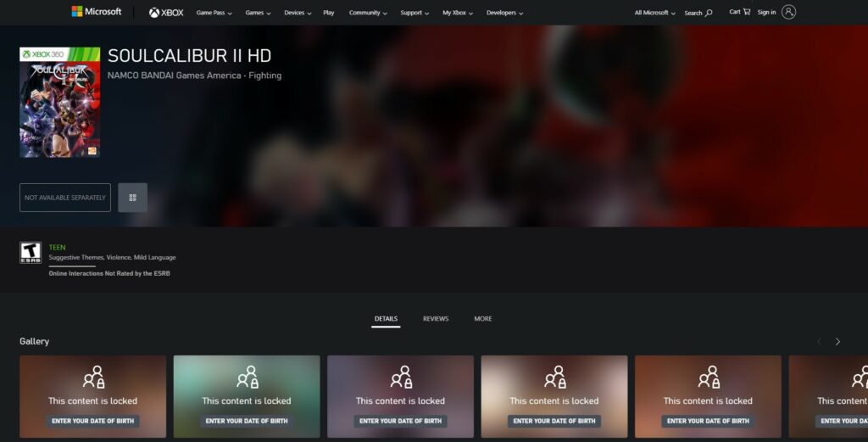Click the SoulCalibur II HD box art
868x442 pixels.
(60, 103)
